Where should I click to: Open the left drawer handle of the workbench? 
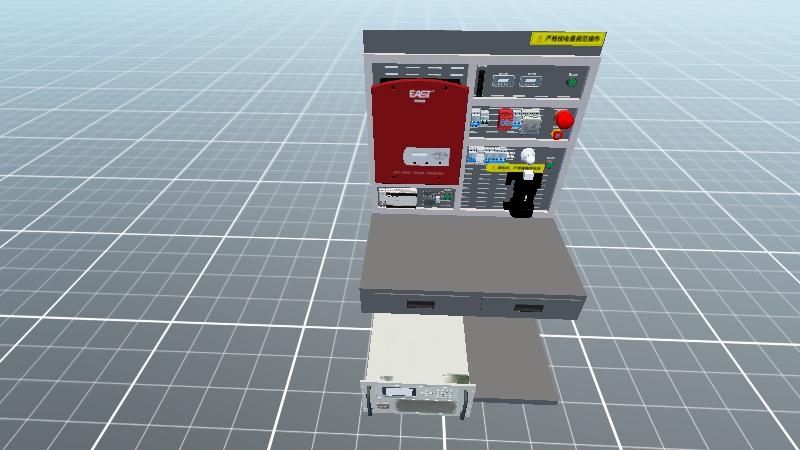coord(421,305)
